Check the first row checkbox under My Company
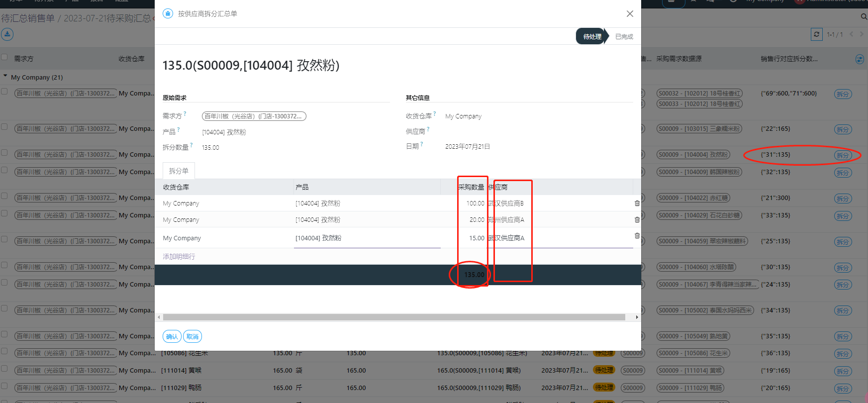868x403 pixels. point(4,92)
